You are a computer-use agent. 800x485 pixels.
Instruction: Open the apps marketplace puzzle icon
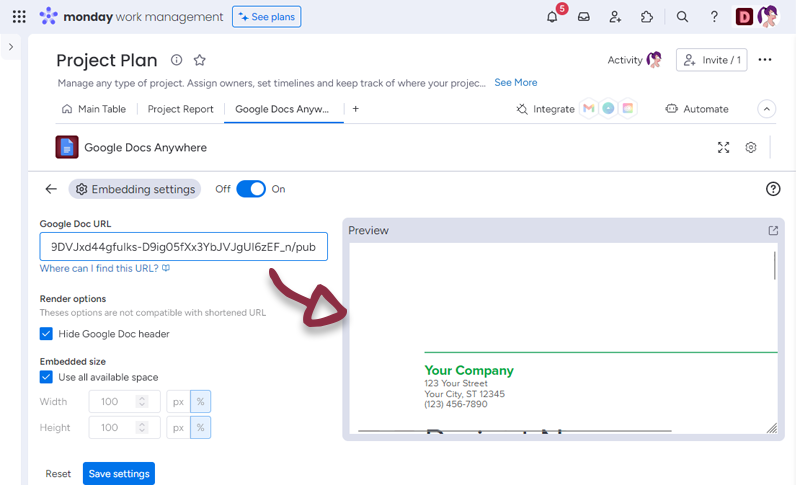pyautogui.click(x=647, y=17)
